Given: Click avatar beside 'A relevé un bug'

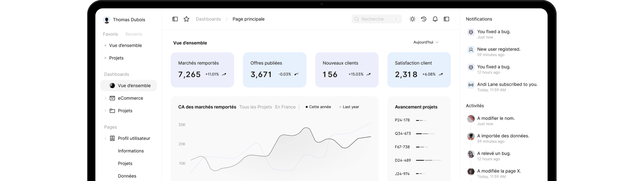Looking at the screenshot, I should click(x=471, y=154).
